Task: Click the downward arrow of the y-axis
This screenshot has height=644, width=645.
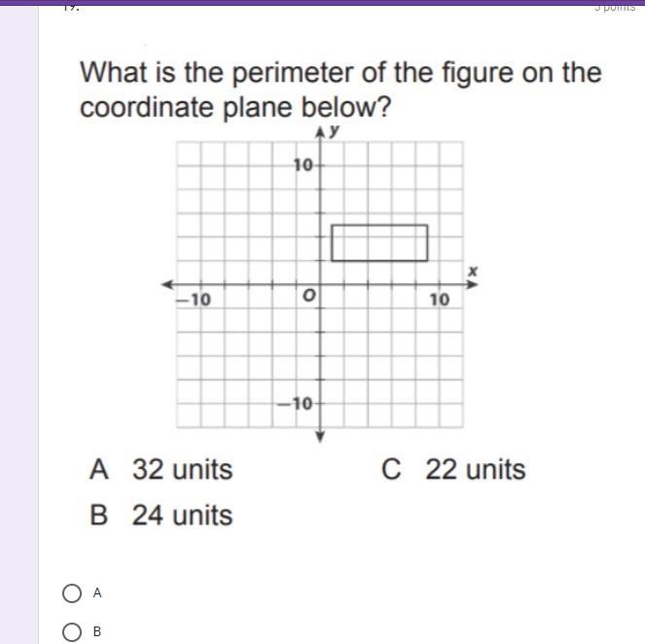Action: 320,436
